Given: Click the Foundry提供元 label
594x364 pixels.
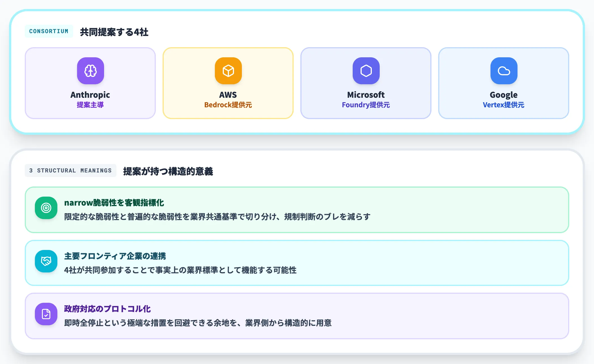Looking at the screenshot, I should tap(366, 105).
